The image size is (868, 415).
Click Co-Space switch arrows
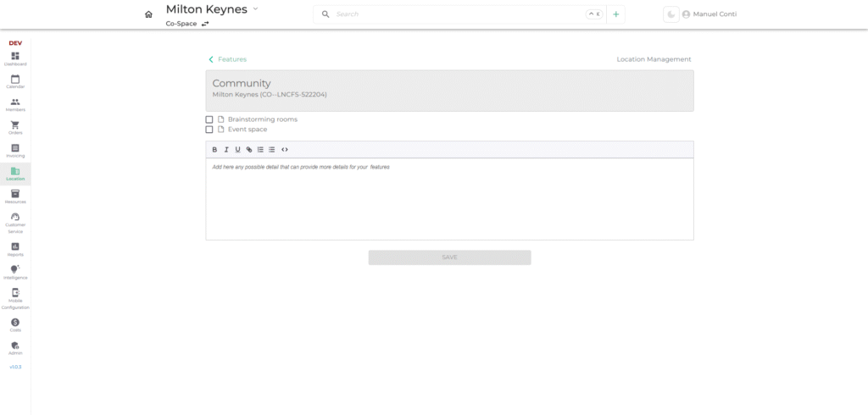pos(205,25)
